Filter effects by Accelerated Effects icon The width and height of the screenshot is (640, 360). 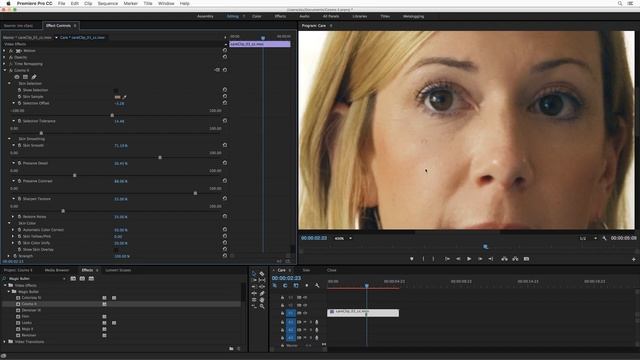73,278
